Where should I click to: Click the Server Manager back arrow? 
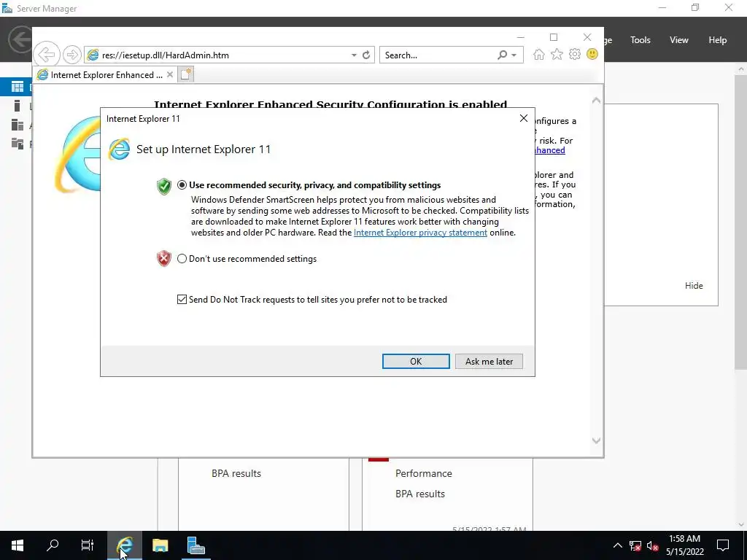[20, 39]
